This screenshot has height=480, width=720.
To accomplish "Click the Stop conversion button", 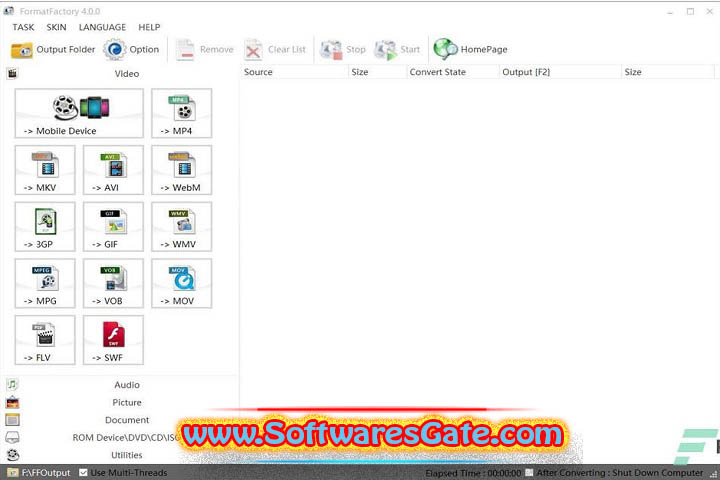I will [343, 50].
